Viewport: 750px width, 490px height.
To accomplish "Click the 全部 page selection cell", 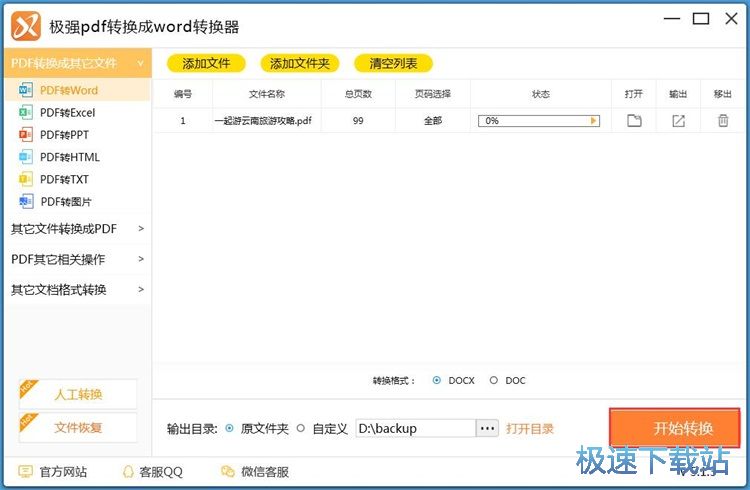I will click(433, 121).
